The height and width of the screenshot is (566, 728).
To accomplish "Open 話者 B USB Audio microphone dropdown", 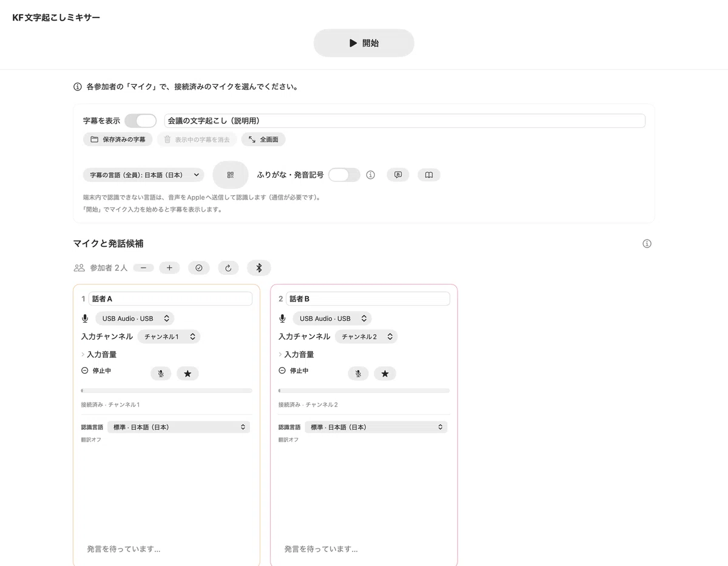I will coord(332,318).
